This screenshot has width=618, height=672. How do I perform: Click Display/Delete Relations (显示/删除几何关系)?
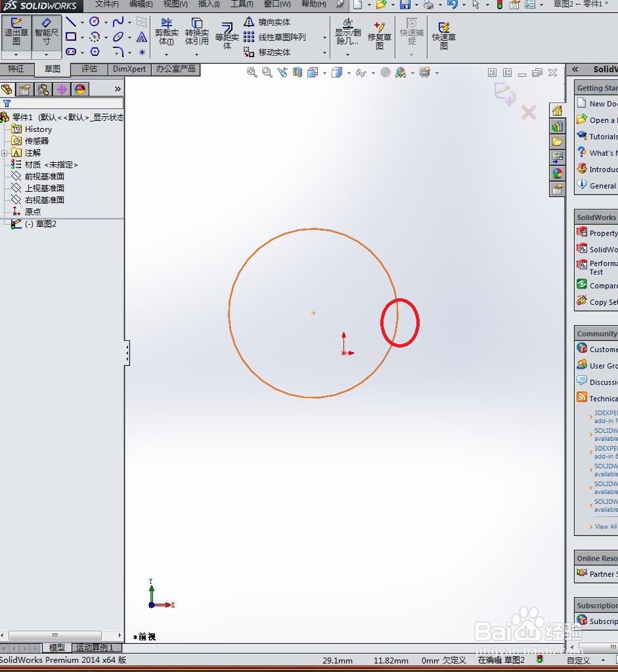tap(347, 32)
